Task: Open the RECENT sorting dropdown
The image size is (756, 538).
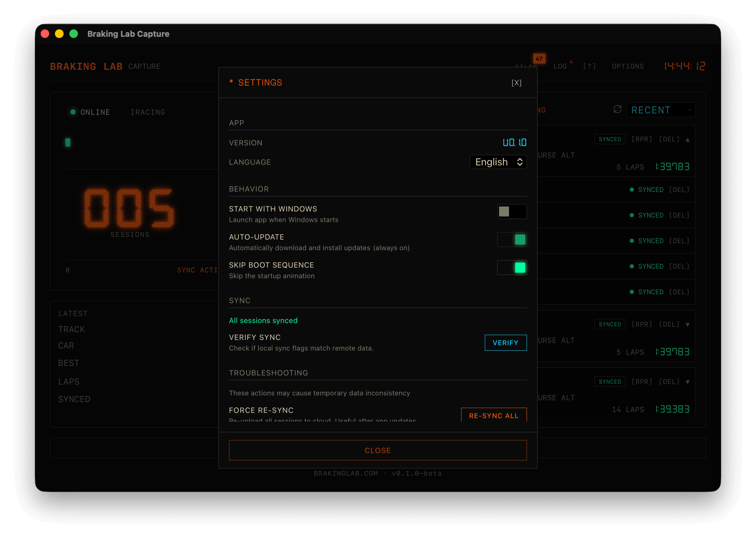Action: [x=661, y=110]
